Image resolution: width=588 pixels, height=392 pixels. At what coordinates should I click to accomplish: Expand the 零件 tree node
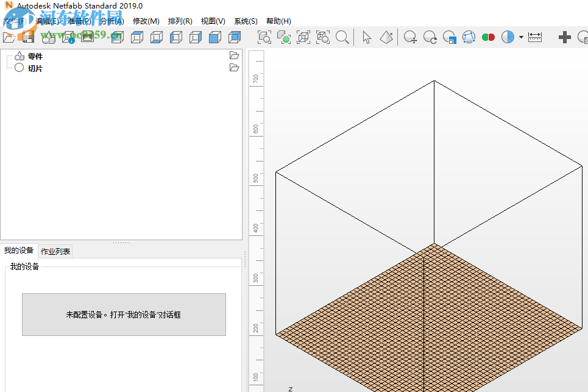click(x=9, y=56)
